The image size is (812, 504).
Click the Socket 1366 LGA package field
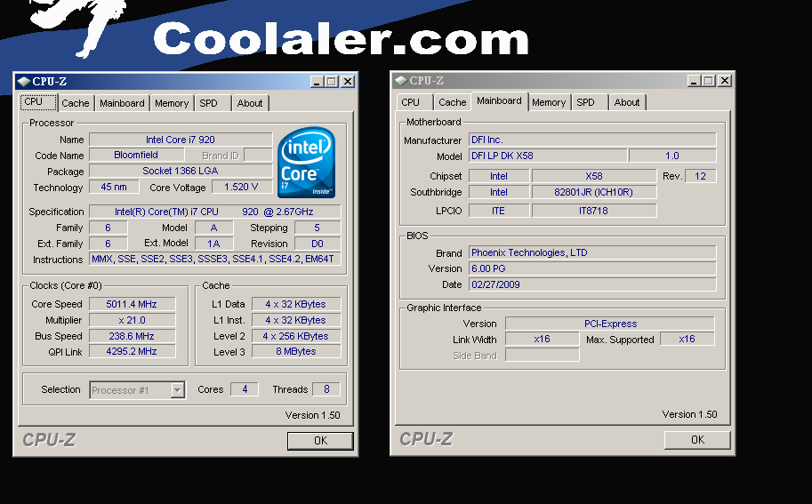(x=181, y=171)
